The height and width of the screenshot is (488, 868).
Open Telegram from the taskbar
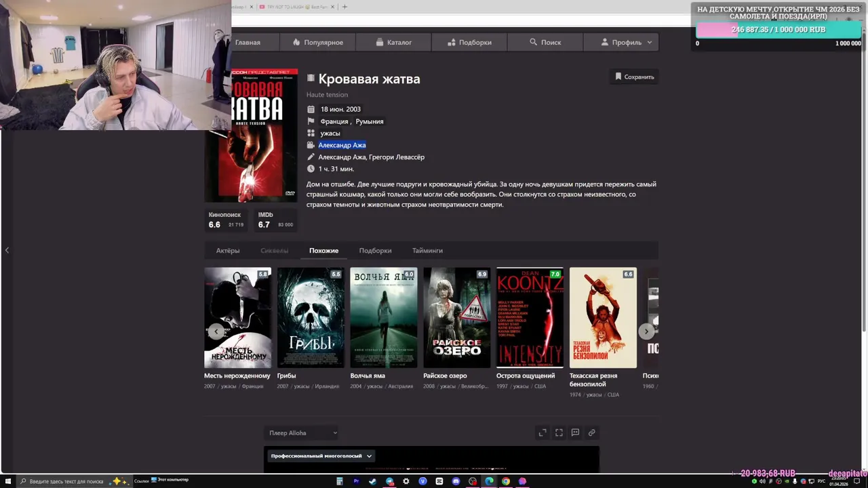(390, 481)
